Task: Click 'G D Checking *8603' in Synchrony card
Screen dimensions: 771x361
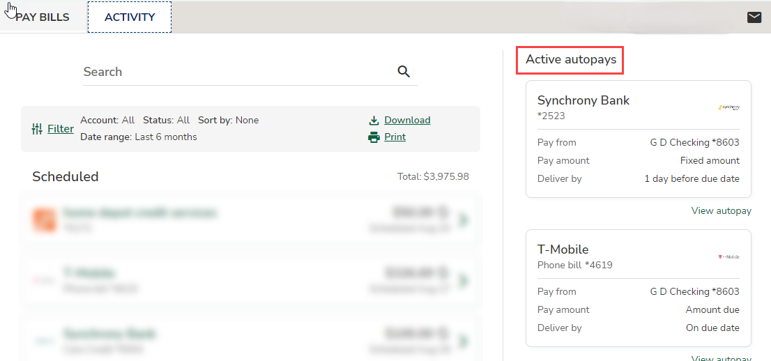Action: pyautogui.click(x=695, y=143)
